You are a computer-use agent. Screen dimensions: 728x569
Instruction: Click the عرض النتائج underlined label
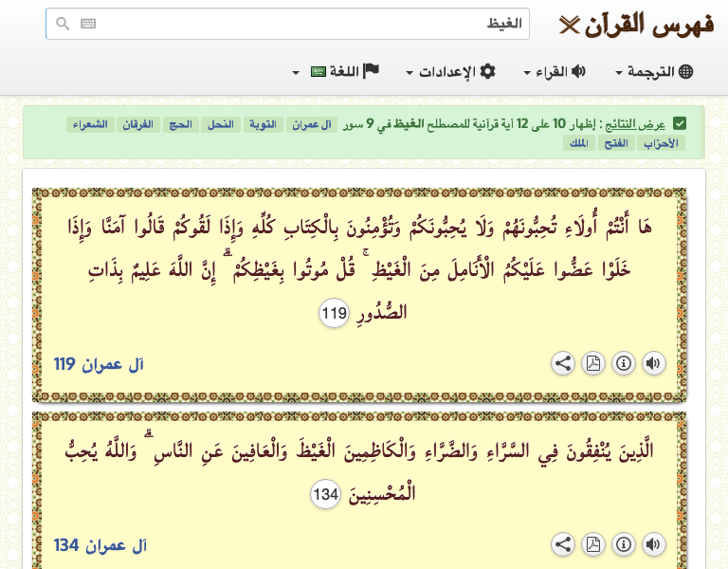tap(637, 124)
